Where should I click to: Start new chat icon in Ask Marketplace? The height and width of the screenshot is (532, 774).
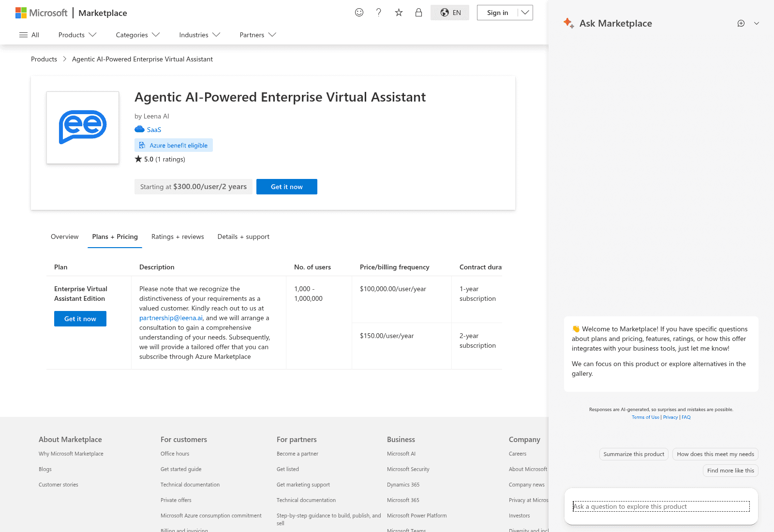point(741,23)
